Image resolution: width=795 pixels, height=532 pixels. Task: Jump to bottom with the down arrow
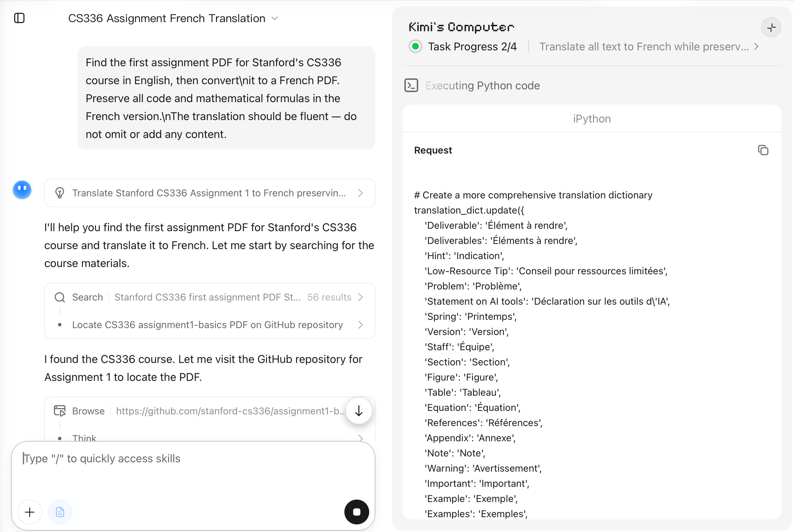tap(359, 411)
